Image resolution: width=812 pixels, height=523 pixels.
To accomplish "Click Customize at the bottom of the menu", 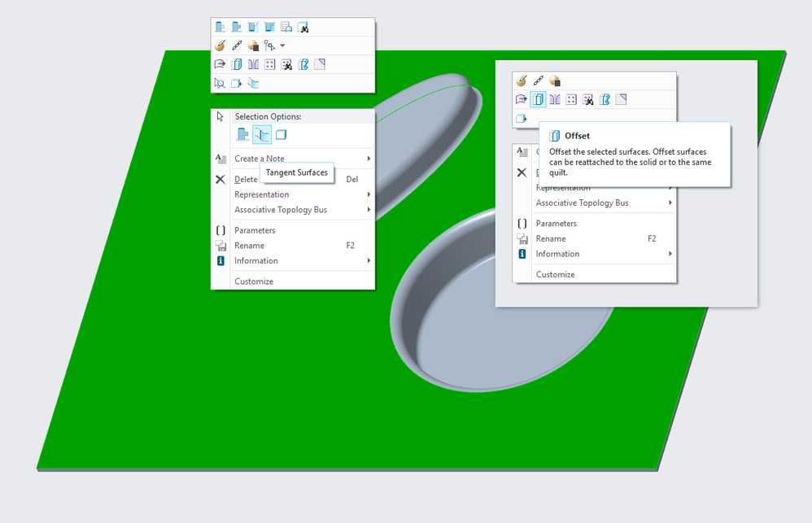I will pyautogui.click(x=252, y=280).
